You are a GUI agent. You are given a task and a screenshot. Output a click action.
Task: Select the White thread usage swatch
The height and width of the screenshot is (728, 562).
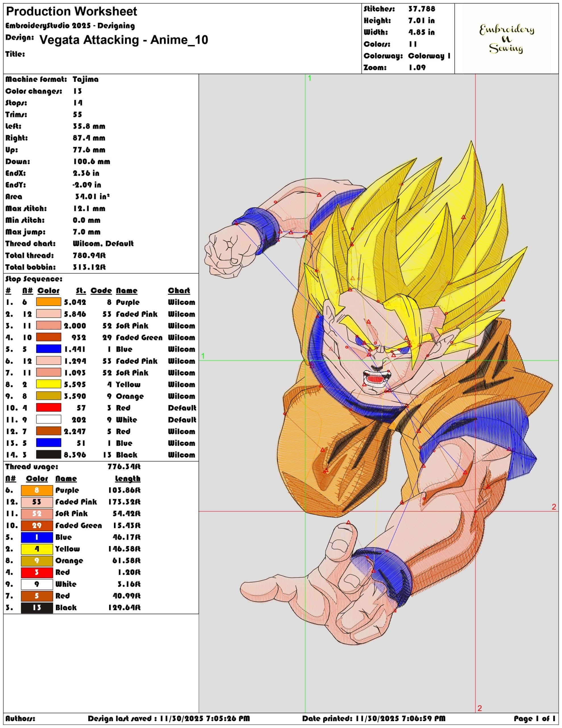coord(37,584)
